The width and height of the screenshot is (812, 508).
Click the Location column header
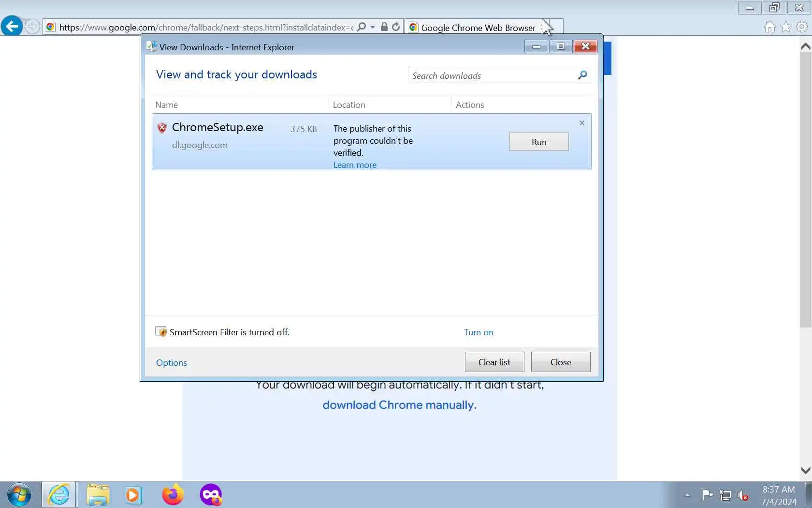click(349, 105)
